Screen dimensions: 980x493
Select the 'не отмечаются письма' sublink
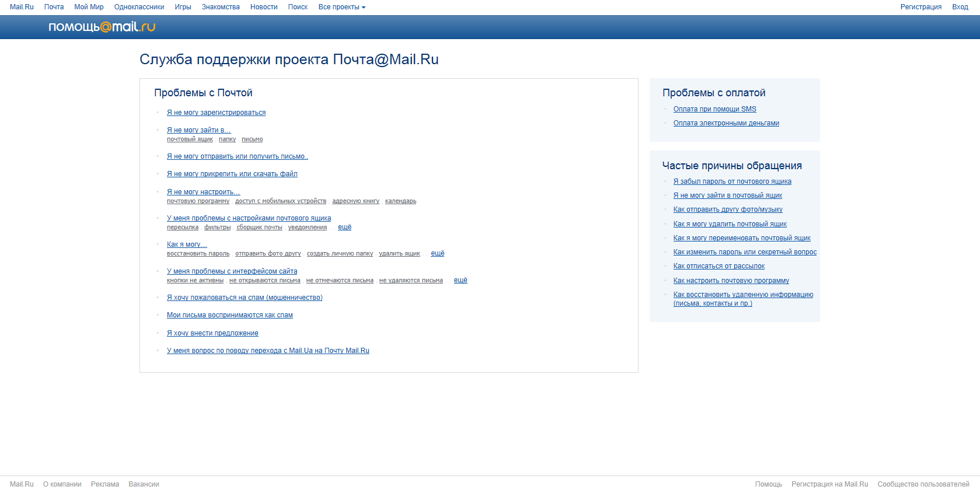point(340,281)
